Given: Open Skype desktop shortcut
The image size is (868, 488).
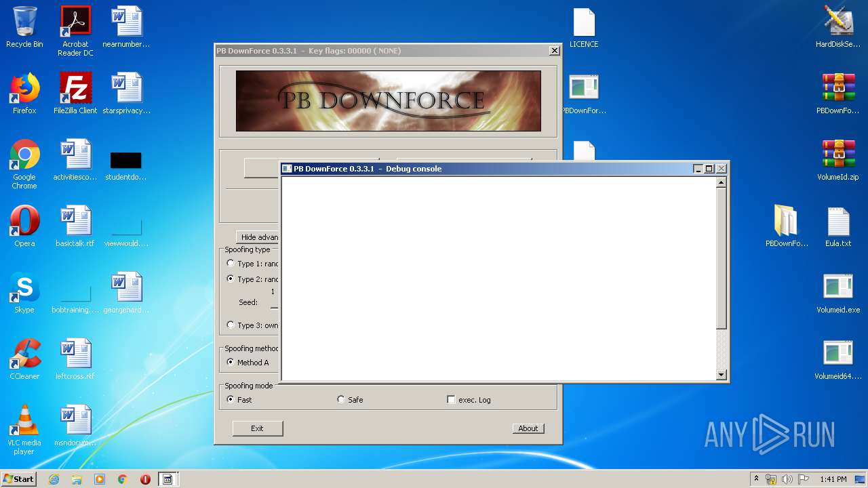Looking at the screenshot, I should [x=24, y=293].
